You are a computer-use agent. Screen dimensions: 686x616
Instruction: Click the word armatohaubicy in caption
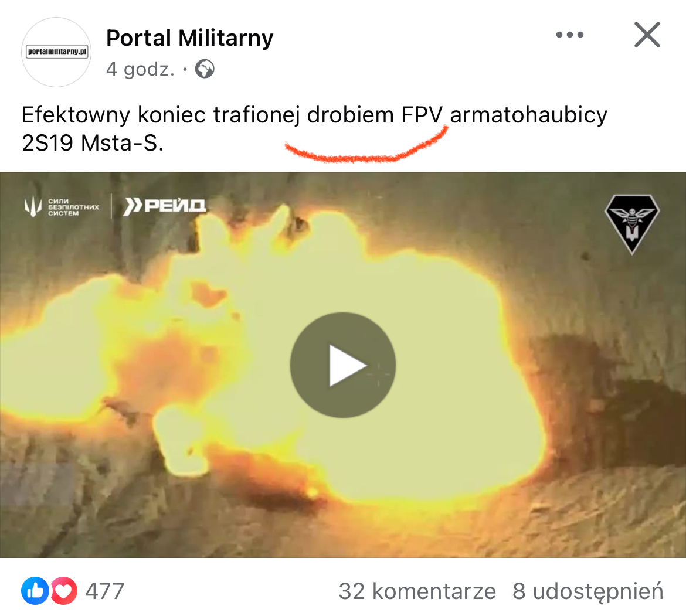point(528,115)
